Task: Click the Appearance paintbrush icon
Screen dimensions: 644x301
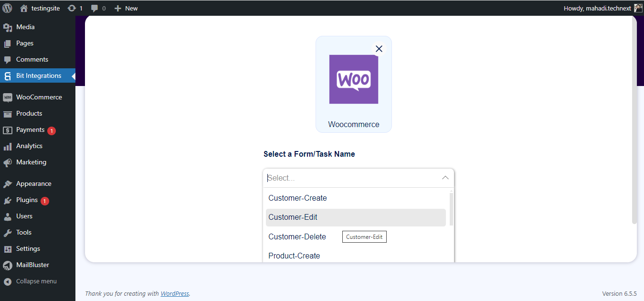Action: point(7,184)
